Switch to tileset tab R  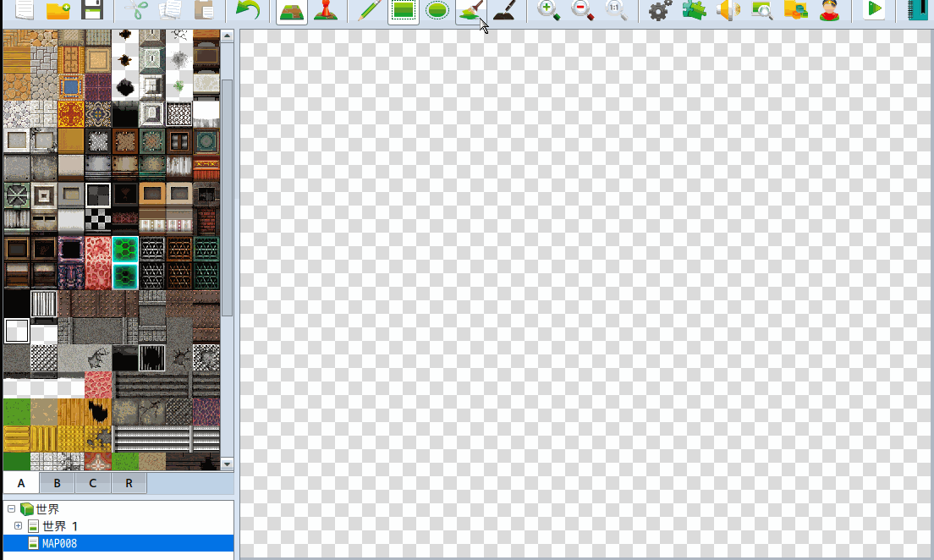pyautogui.click(x=129, y=483)
